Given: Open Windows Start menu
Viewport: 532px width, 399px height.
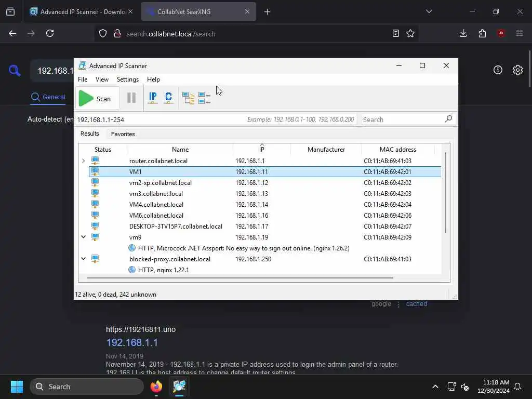Looking at the screenshot, I should click(17, 387).
